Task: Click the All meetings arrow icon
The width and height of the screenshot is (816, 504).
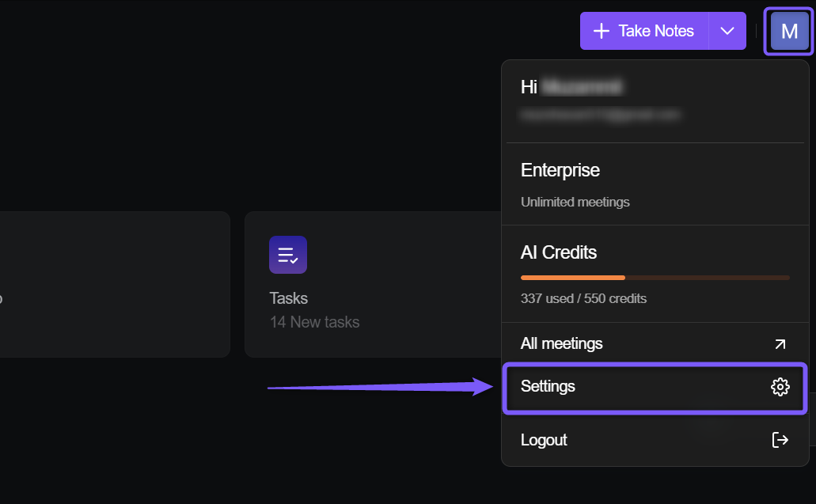Action: pyautogui.click(x=780, y=344)
